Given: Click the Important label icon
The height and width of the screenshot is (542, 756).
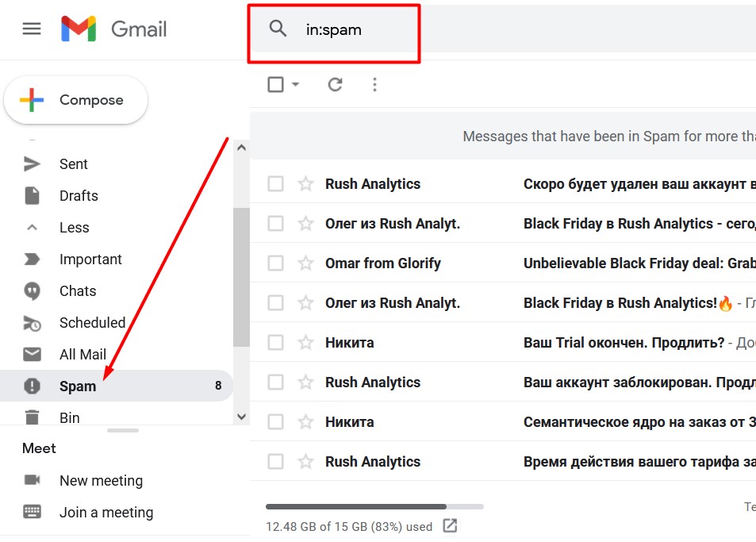Looking at the screenshot, I should click(x=32, y=259).
